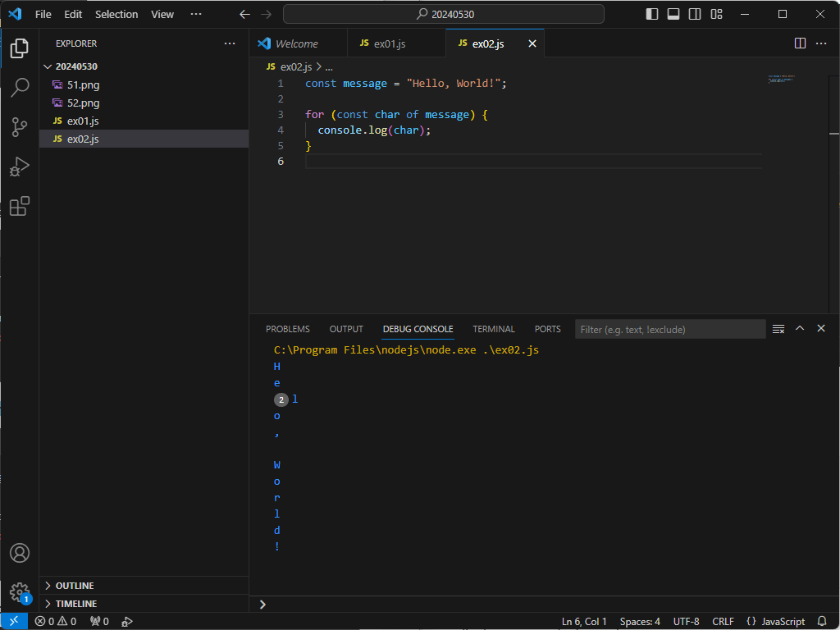Open the Explorer view in activity bar

click(20, 48)
